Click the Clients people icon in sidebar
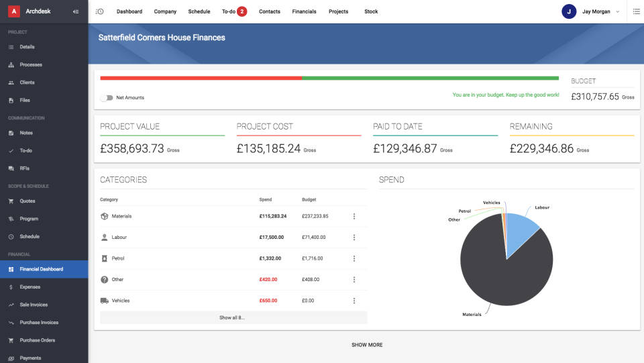 [11, 83]
